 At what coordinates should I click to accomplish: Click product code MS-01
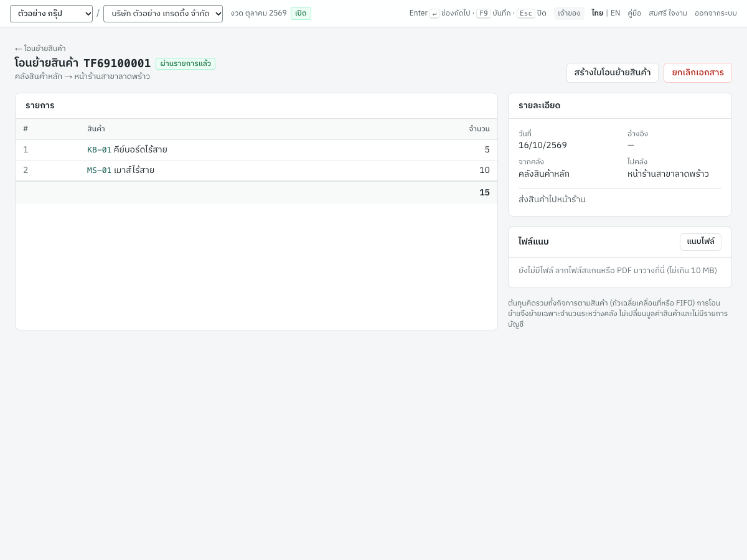pyautogui.click(x=100, y=170)
